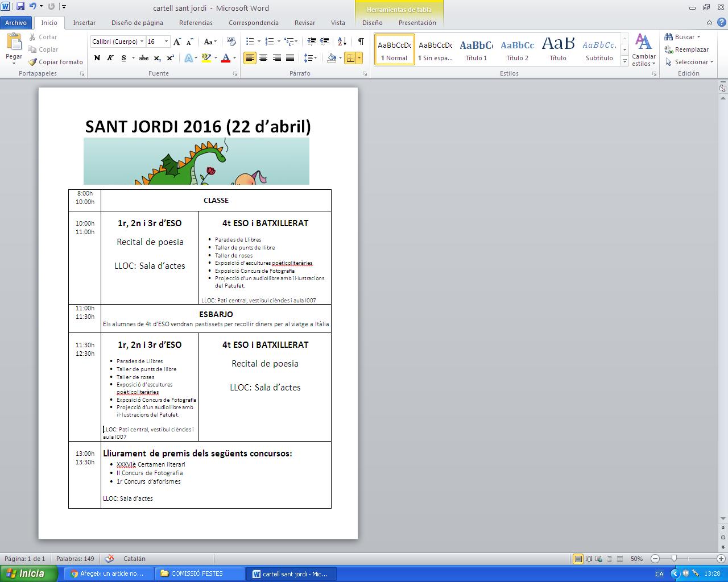
Task: Click the bullet list icon
Action: [250, 41]
